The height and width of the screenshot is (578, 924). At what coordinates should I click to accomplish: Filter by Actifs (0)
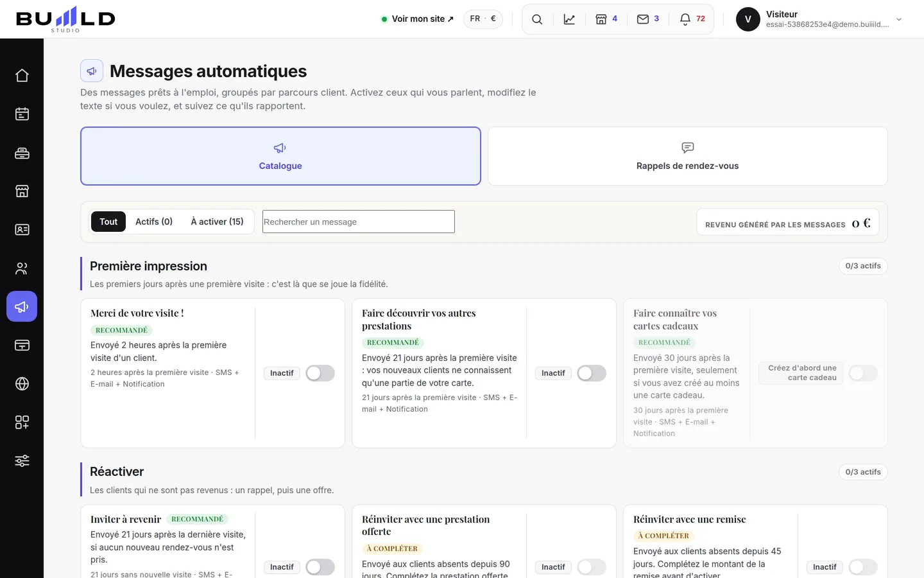(x=154, y=222)
